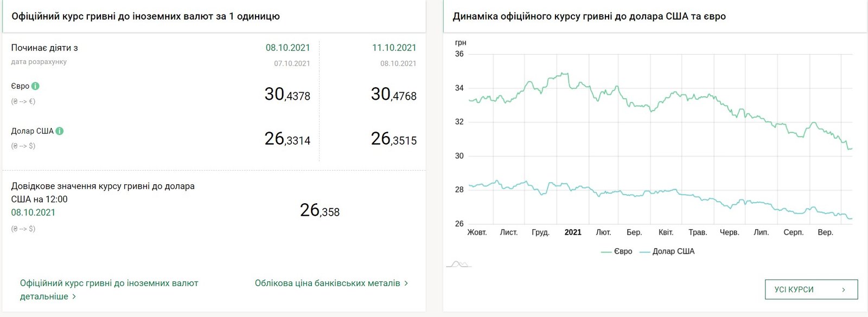Click the arrow icon inside УСІ КУРСИ button
The image size is (868, 317).
click(844, 289)
